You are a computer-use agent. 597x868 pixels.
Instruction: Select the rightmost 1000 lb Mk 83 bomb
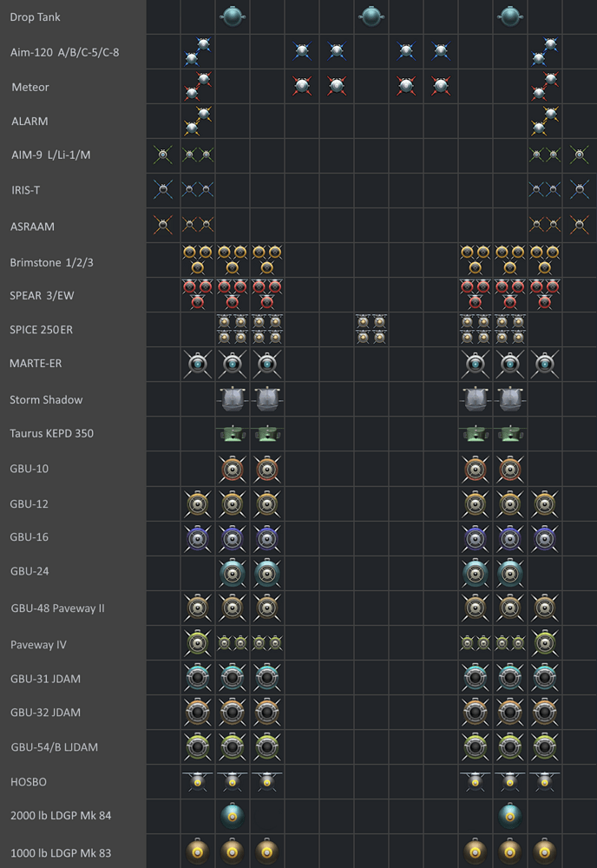[x=544, y=851]
